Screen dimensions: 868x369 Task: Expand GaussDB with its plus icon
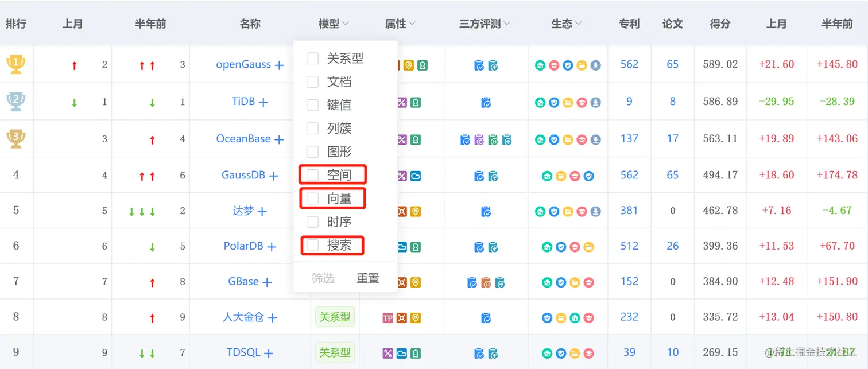[x=273, y=176]
